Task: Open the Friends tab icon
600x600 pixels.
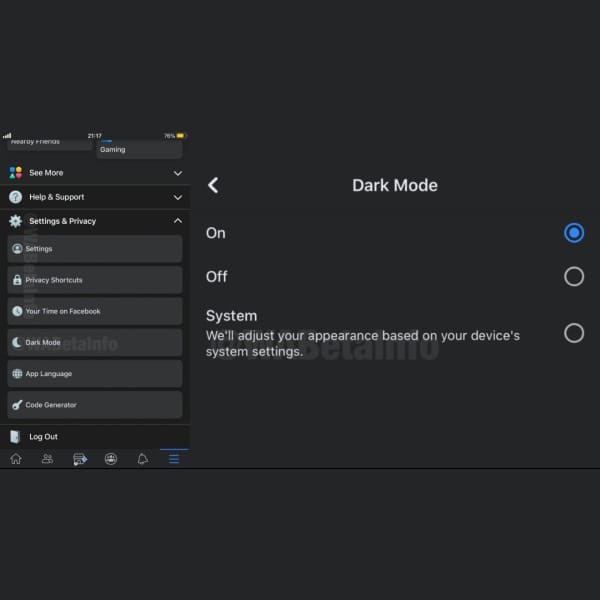Action: pos(47,459)
